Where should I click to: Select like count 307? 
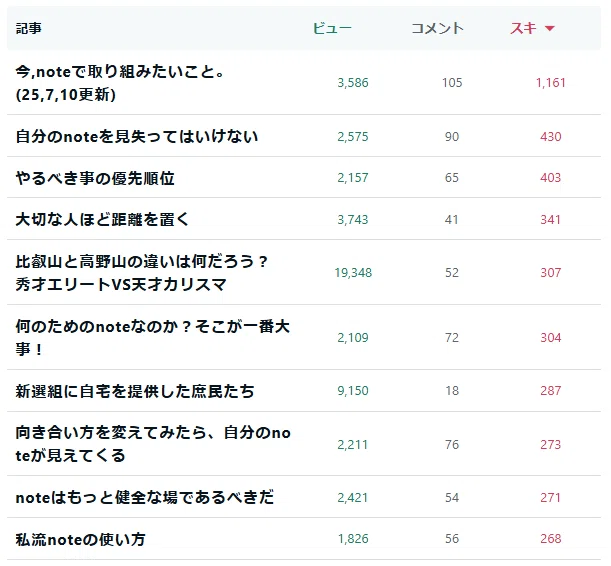[551, 273]
